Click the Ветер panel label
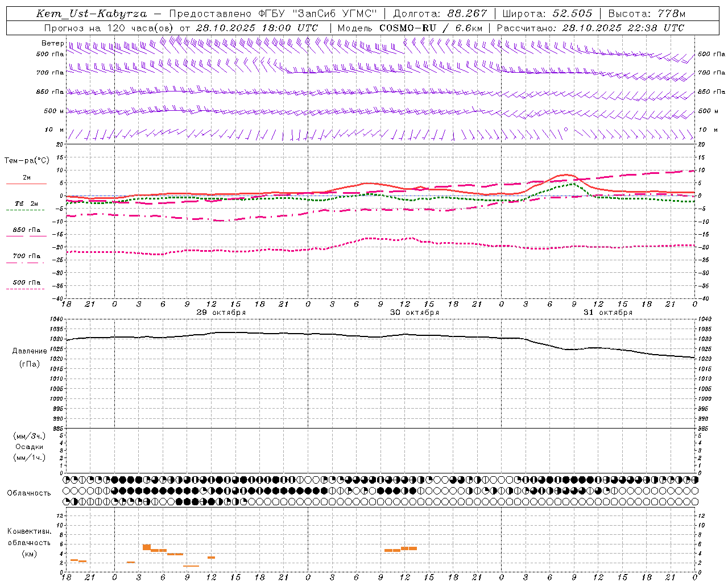The height and width of the screenshot is (582, 728). pyautogui.click(x=52, y=43)
